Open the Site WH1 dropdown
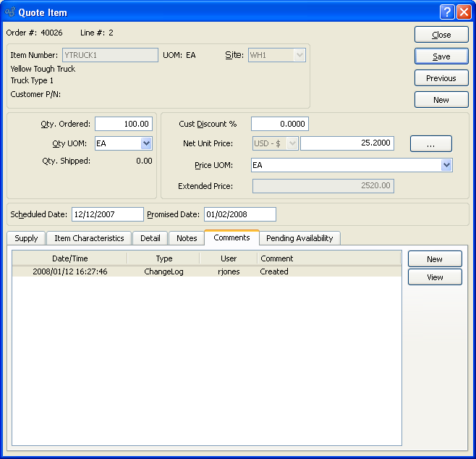476x459 pixels. (299, 55)
